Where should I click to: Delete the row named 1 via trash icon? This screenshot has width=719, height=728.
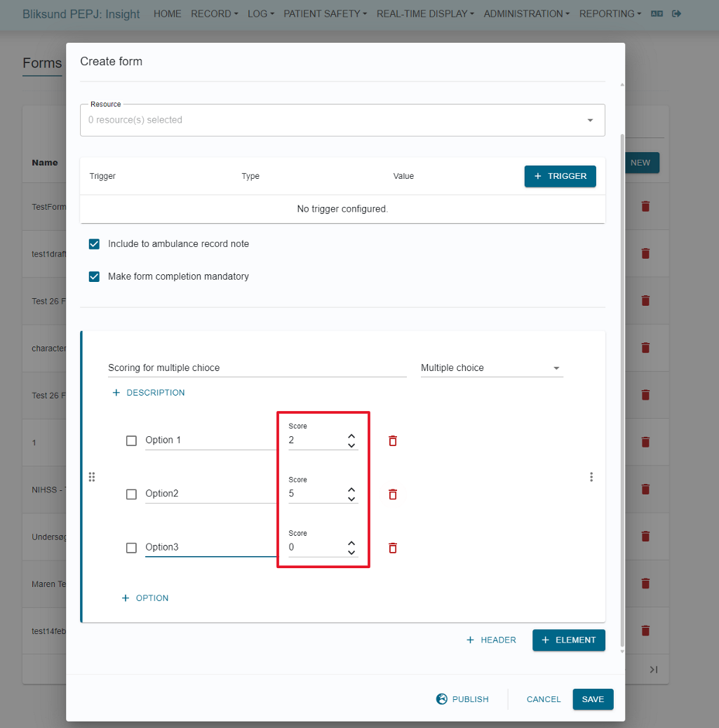(x=645, y=442)
